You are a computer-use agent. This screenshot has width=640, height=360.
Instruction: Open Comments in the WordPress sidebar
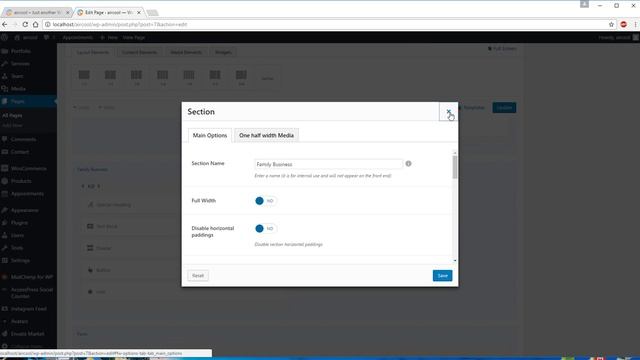(23, 140)
